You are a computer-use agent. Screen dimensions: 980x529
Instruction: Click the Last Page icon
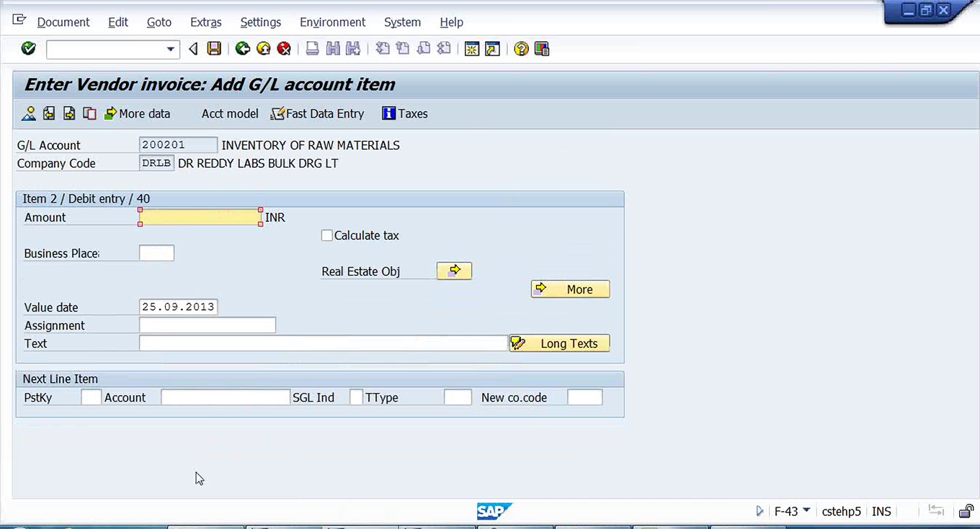444,48
